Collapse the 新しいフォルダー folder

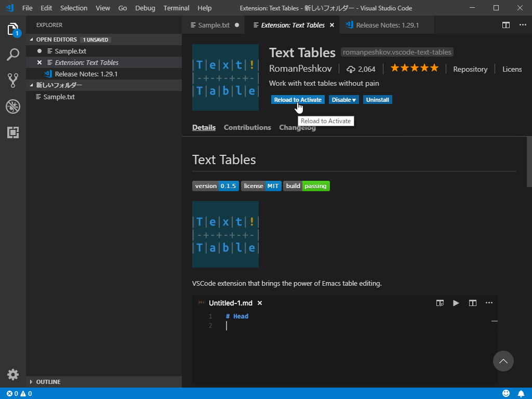(x=59, y=85)
